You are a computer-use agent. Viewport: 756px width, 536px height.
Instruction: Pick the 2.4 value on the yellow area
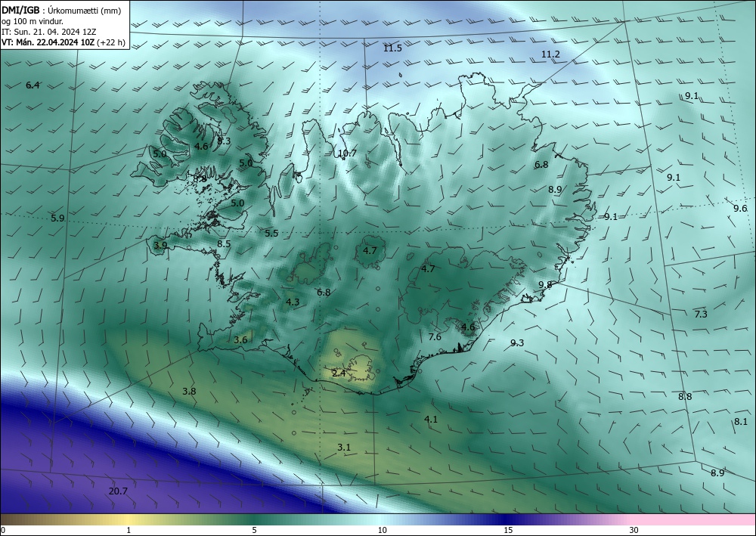tap(339, 373)
